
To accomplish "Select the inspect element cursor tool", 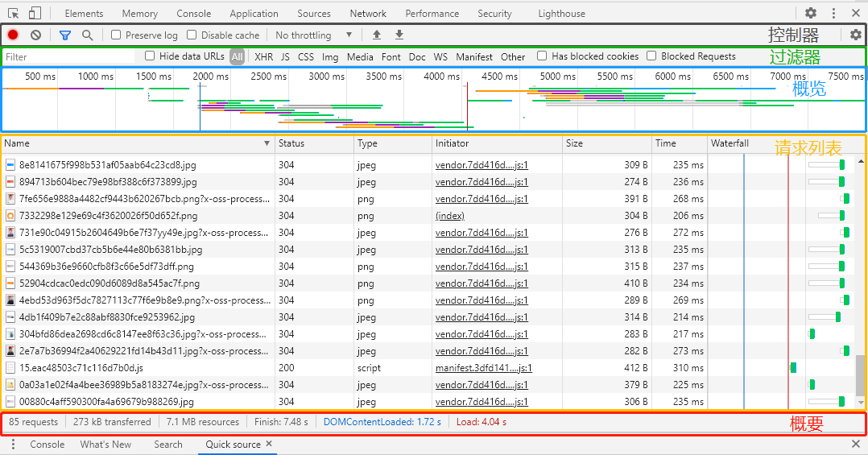I will pyautogui.click(x=14, y=13).
